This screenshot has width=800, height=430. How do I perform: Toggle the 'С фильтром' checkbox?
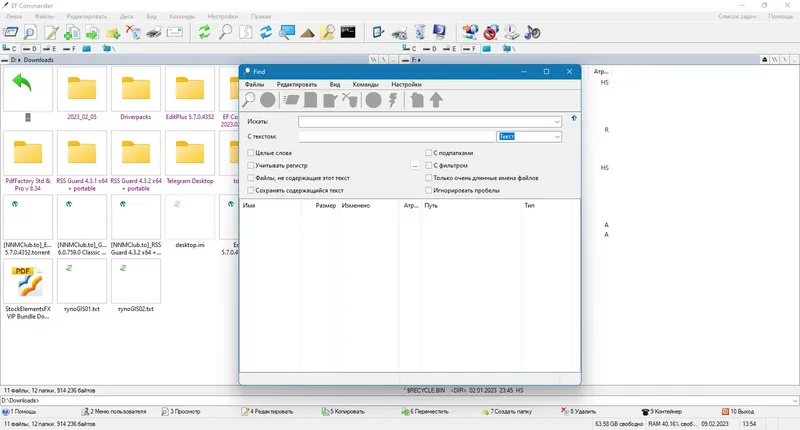pos(429,165)
